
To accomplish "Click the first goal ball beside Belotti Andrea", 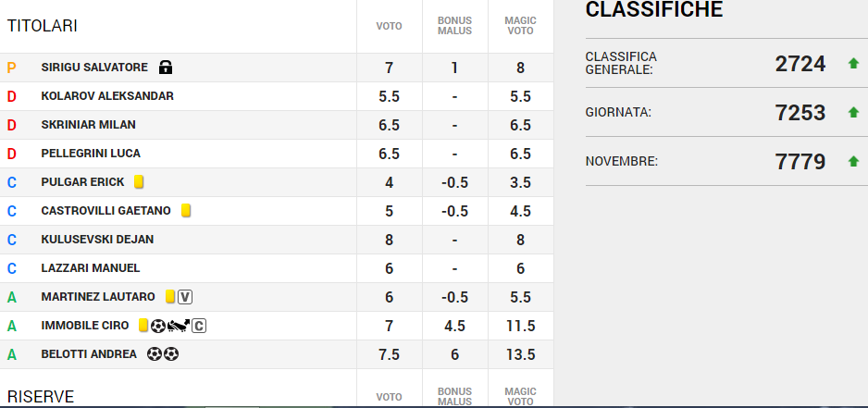I will (x=154, y=354).
